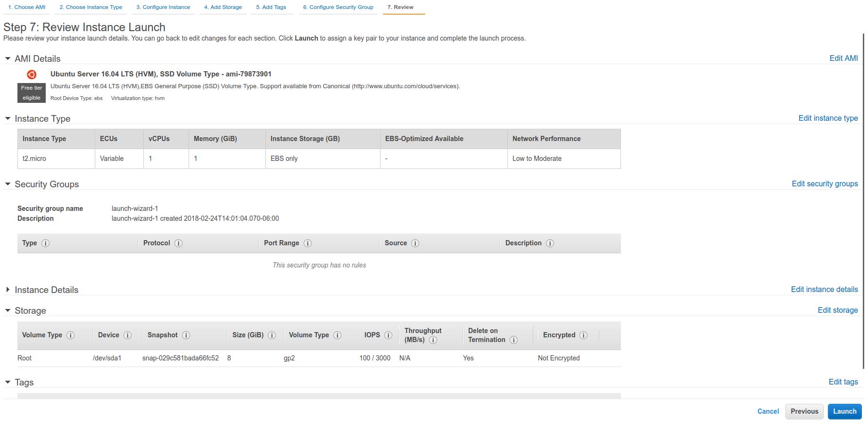Viewport: 868px width, 426px height.
Task: Expand the Instance Details section
Action: (8, 290)
